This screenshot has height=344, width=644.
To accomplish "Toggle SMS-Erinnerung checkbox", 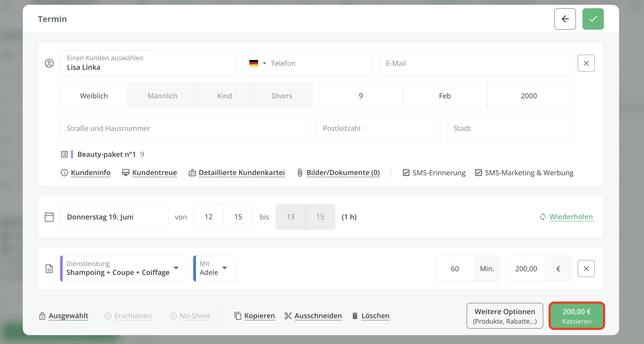I will coord(406,173).
